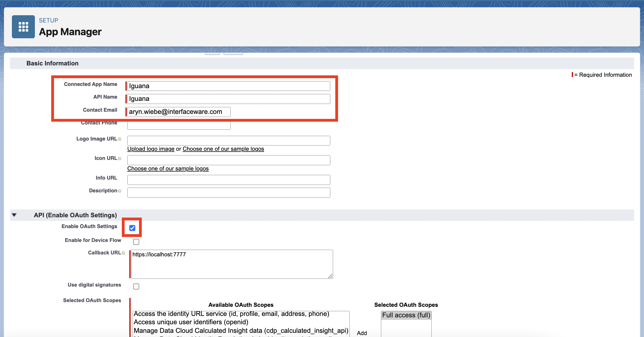
Task: Click the Logo Image URL help icon
Action: pos(120,139)
